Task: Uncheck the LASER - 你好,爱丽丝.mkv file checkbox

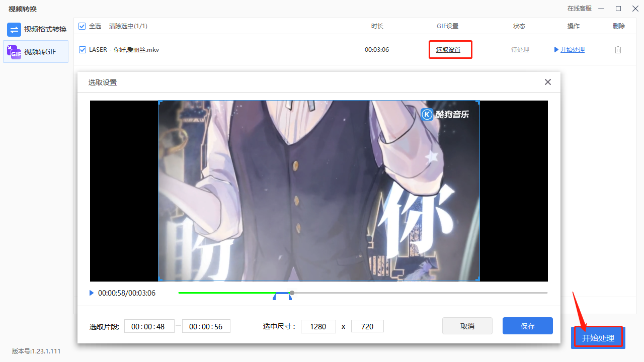Action: click(x=82, y=50)
